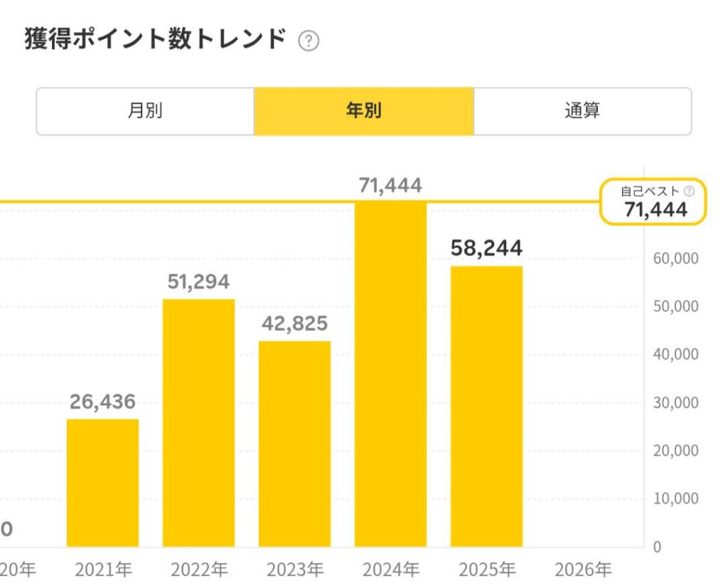Select the 2022年 bar
The height and width of the screenshot is (588, 728).
[x=199, y=422]
